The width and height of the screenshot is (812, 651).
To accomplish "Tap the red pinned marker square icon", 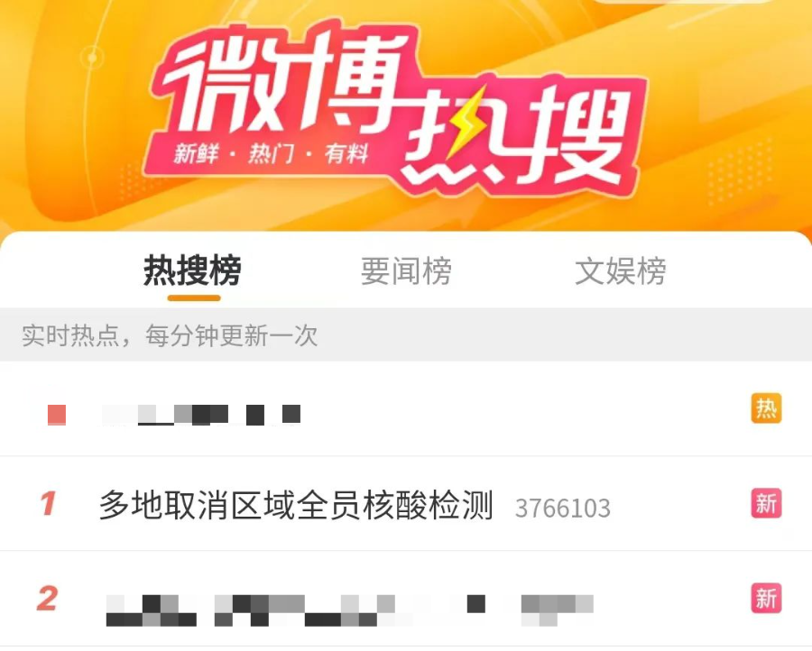I will coord(57,415).
